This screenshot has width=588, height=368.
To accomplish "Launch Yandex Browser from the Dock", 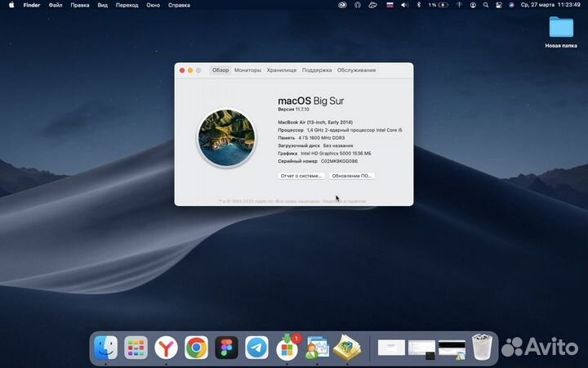I will point(166,348).
